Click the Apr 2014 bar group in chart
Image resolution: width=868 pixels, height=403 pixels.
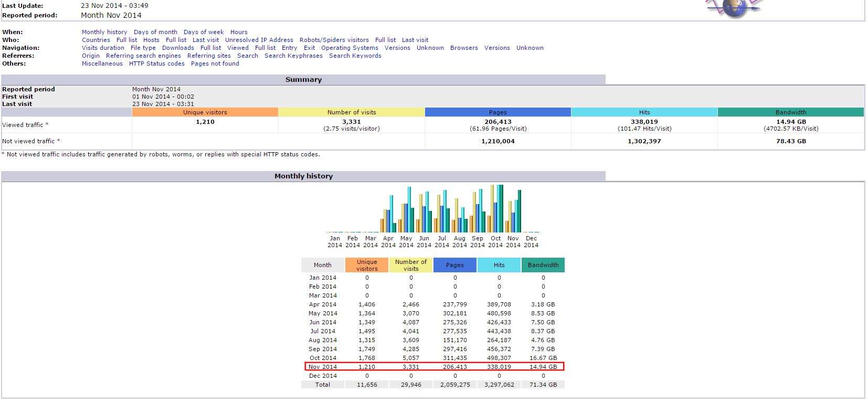point(388,214)
